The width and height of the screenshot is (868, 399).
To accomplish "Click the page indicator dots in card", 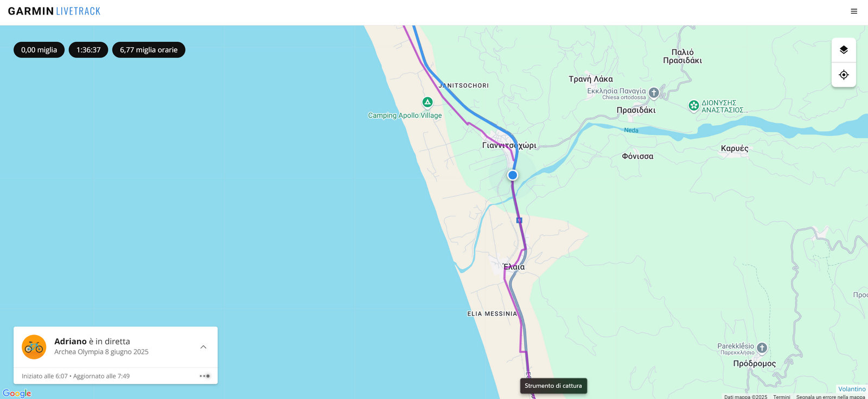I will pyautogui.click(x=205, y=376).
